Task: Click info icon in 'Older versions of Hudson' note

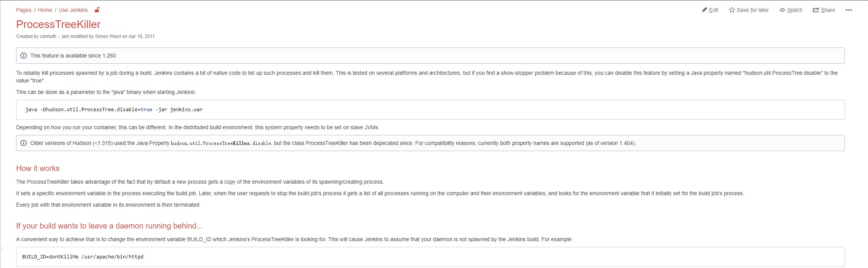Action: 23,143
